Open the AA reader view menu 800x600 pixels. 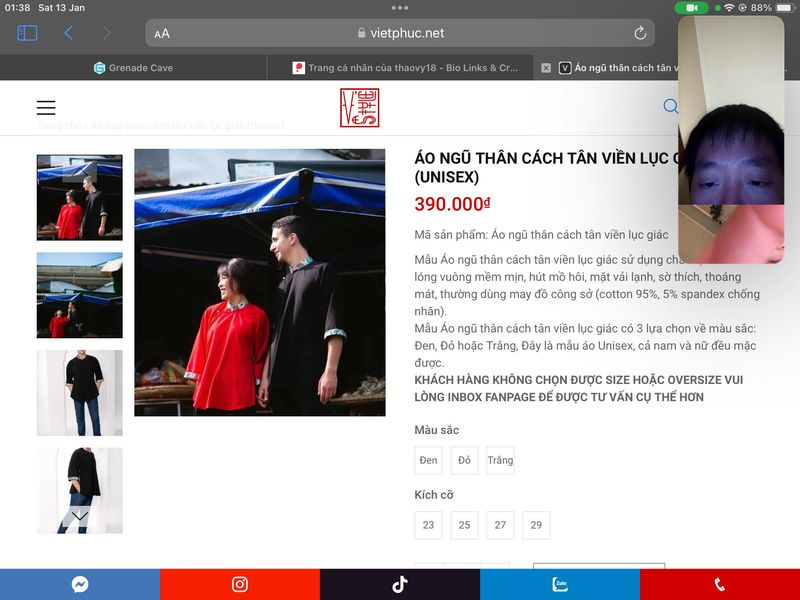[162, 33]
